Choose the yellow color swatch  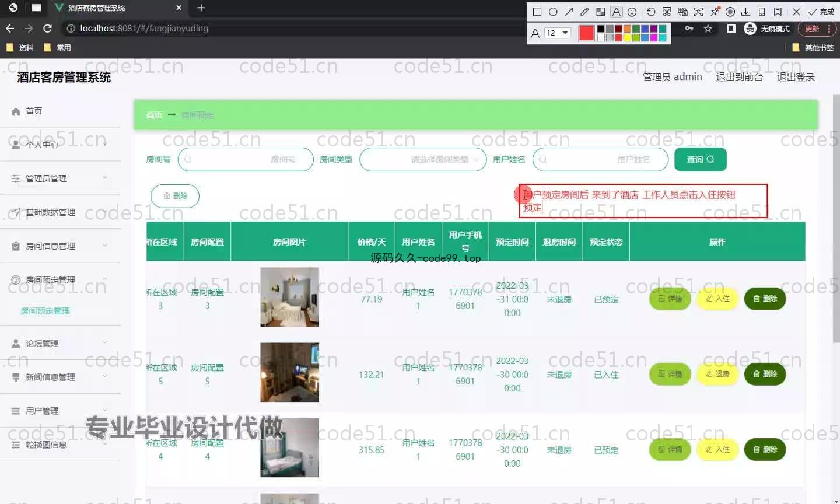tap(627, 38)
